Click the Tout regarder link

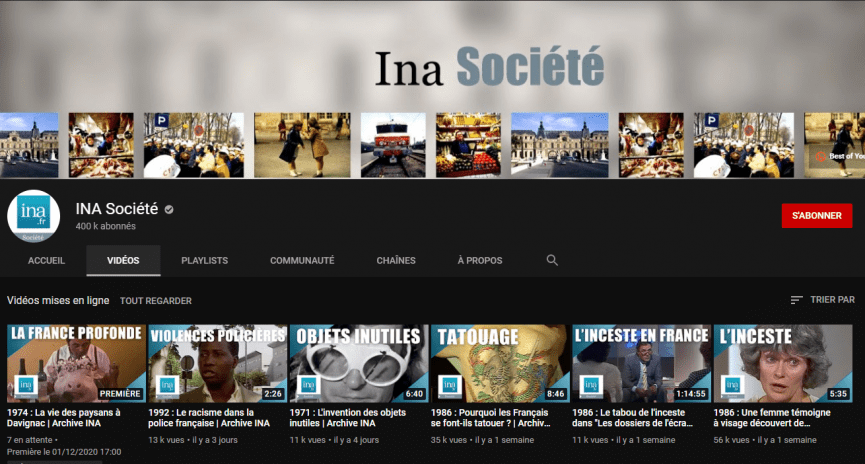(x=156, y=301)
